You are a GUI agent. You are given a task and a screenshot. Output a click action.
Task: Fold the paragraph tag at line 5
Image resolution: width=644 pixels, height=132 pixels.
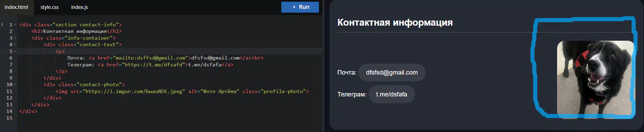[x=15, y=51]
